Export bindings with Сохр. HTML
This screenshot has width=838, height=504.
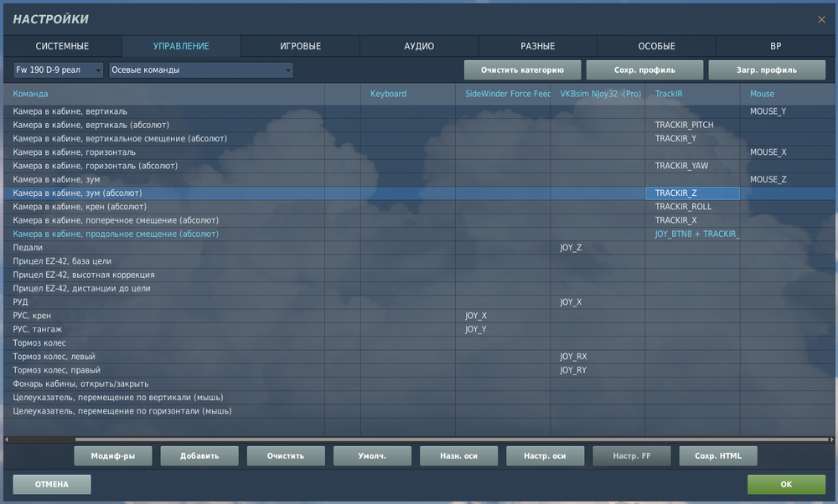pos(718,456)
